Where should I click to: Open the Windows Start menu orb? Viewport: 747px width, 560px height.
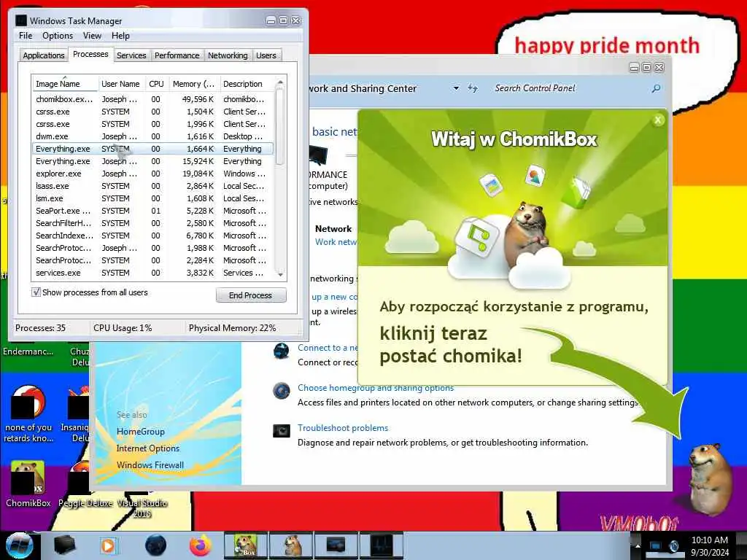coord(19,545)
